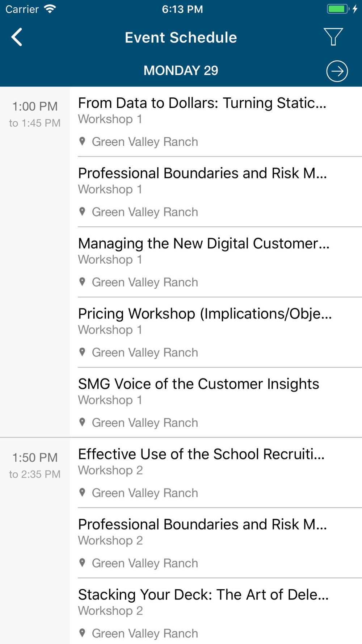This screenshot has width=362, height=644.
Task: Tap location pin under SMG Voice session
Action: 83,422
